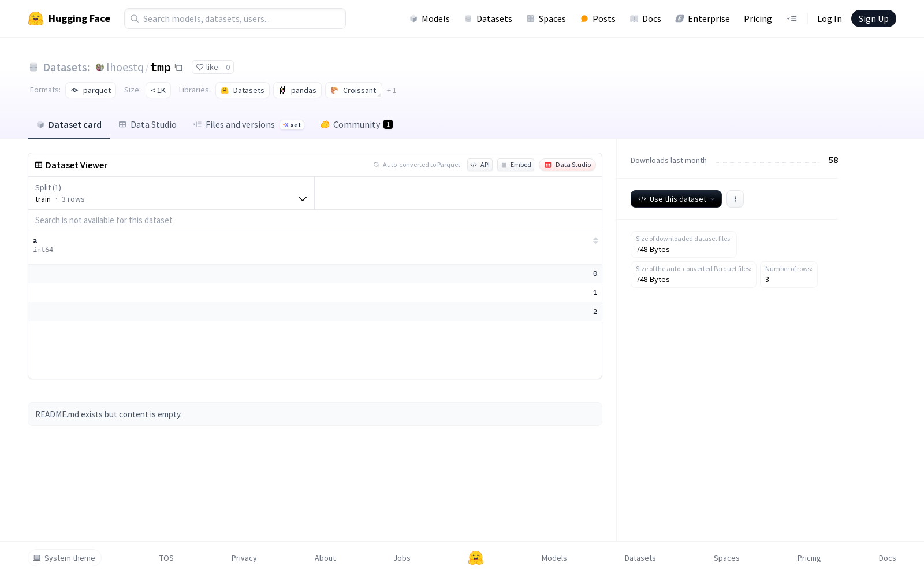924x578 pixels.
Task: Select the table row with value 1
Action: (x=315, y=292)
